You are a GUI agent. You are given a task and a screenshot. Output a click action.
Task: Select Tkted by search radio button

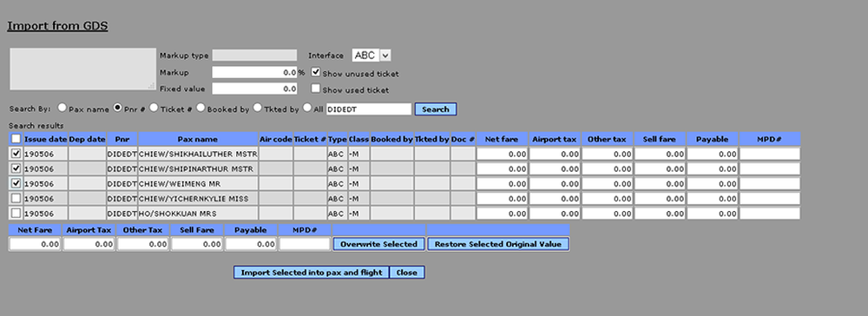click(x=257, y=108)
